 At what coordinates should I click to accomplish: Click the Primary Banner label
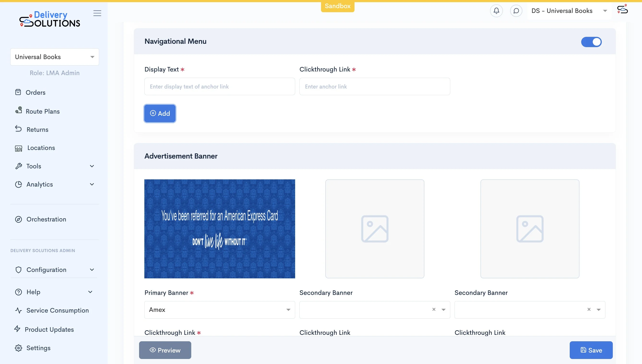(x=166, y=292)
